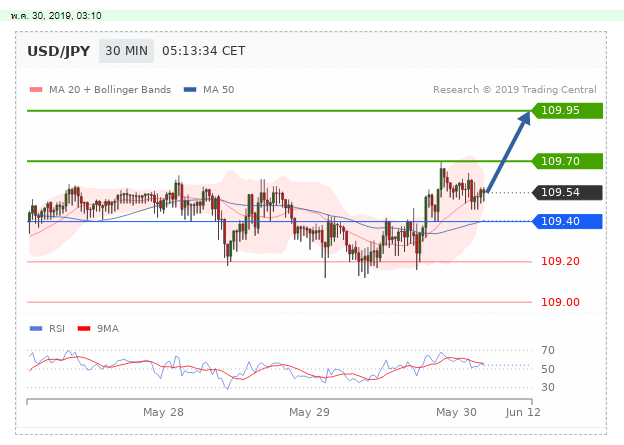Click the blue MA 50 legend swatch
This screenshot has width=624, height=445.
(190, 90)
